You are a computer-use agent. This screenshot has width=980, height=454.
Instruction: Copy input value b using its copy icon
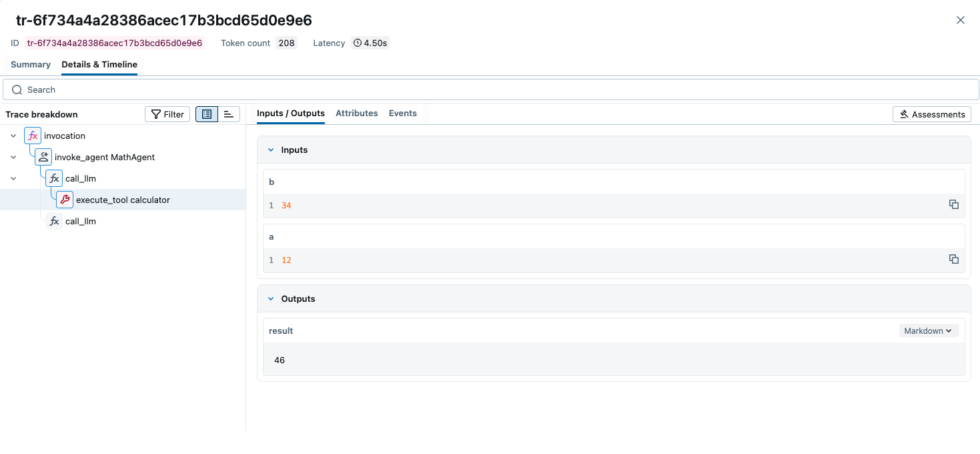tap(953, 204)
